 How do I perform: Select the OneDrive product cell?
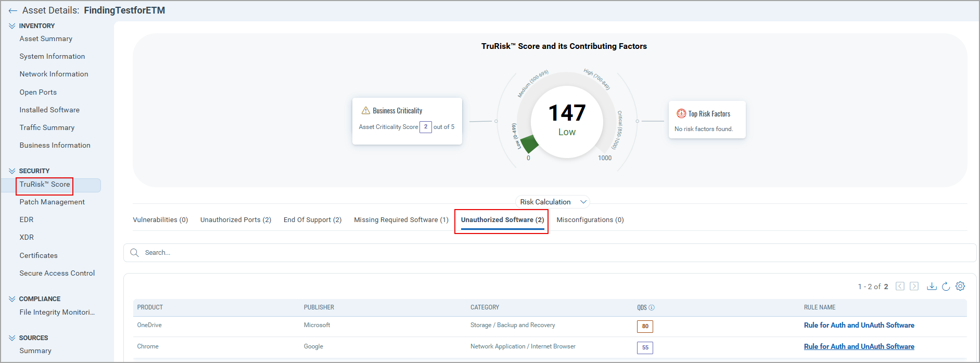point(149,325)
